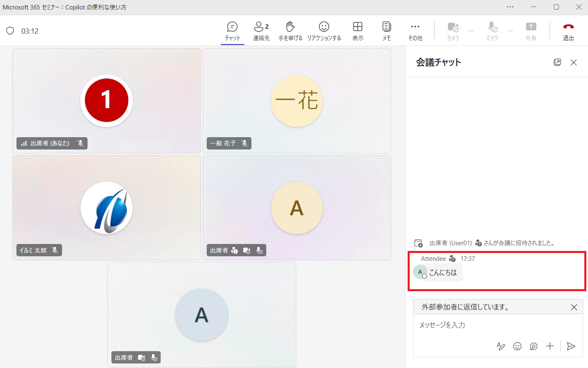Screen dimensions: 588x368
Task: Pop out the 会議チャット window
Action: [x=557, y=62]
